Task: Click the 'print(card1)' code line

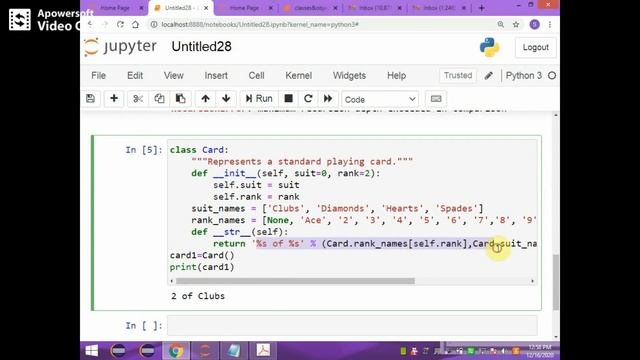Action: 202,267
